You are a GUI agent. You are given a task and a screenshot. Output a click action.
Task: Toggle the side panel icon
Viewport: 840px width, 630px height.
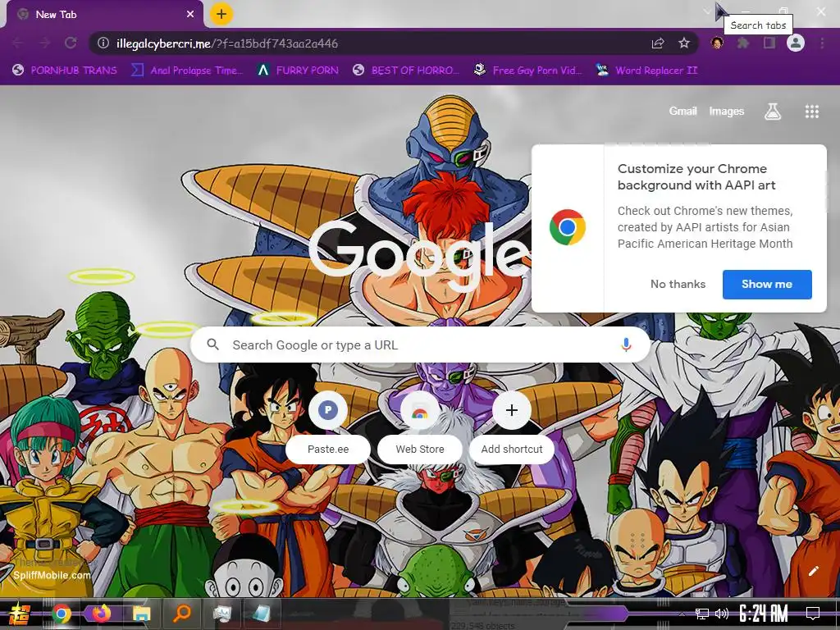pyautogui.click(x=769, y=43)
